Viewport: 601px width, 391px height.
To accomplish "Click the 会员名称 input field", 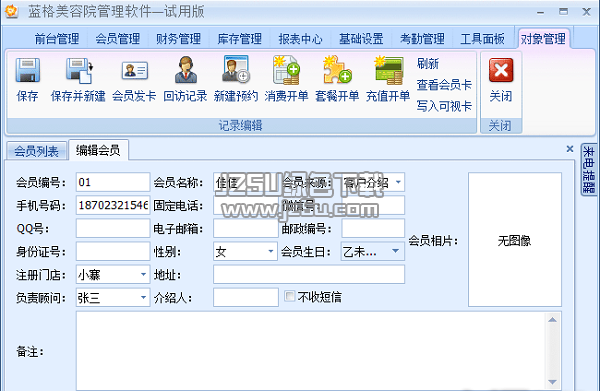I will [246, 182].
